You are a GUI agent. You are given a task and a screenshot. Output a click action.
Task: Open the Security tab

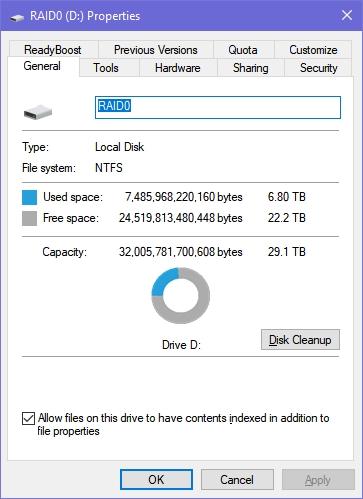(319, 68)
